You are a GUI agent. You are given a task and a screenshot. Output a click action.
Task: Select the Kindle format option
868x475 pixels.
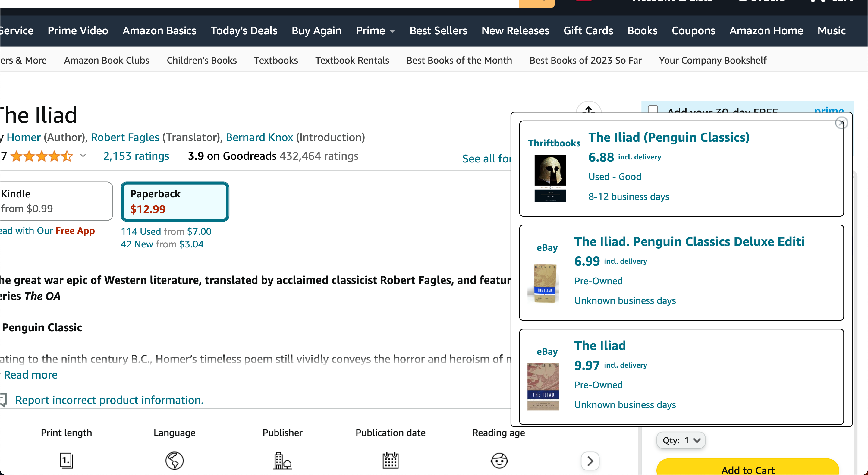(55, 201)
